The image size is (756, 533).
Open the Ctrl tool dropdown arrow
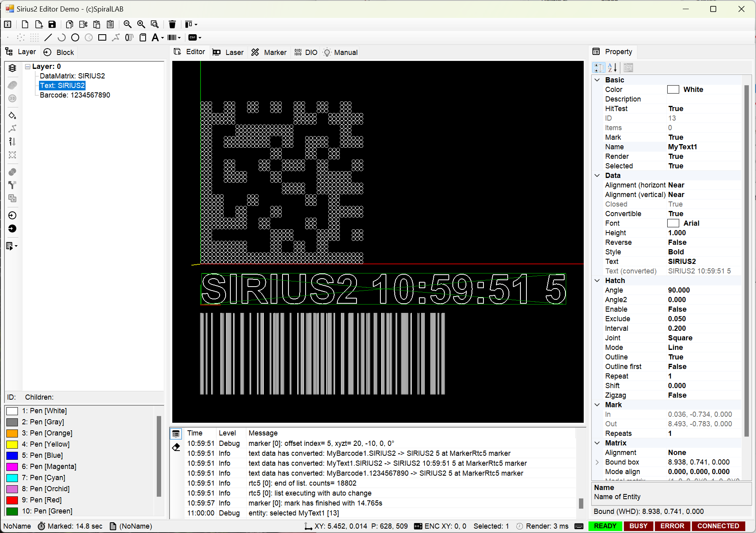click(200, 38)
